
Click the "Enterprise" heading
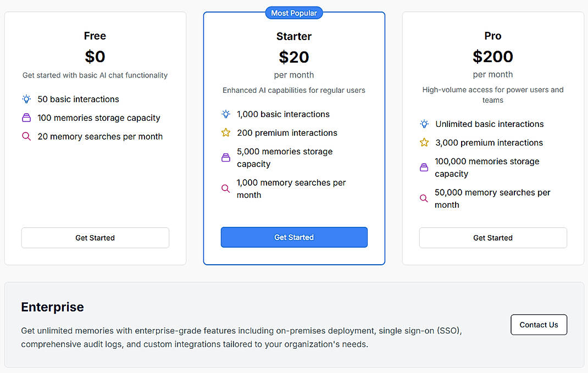coord(52,308)
